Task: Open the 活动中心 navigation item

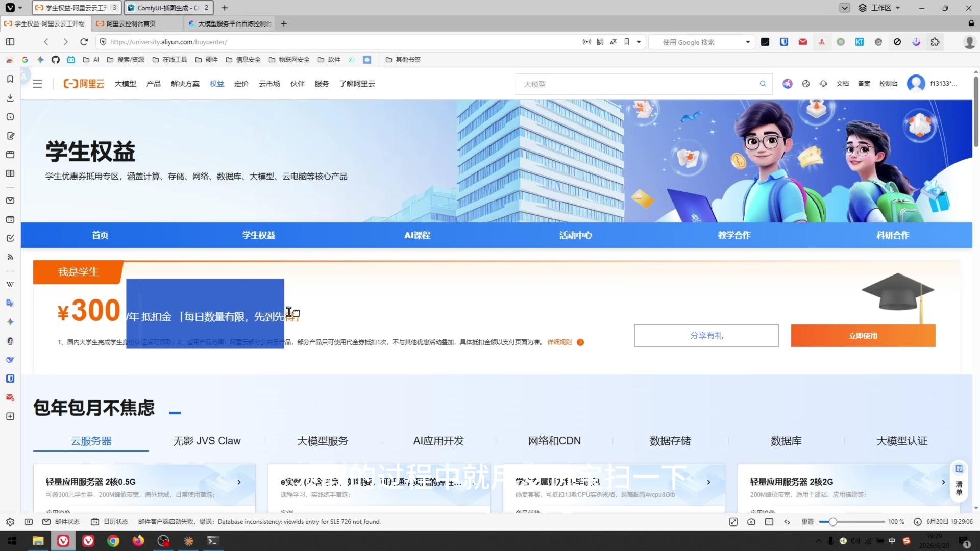Action: [576, 235]
